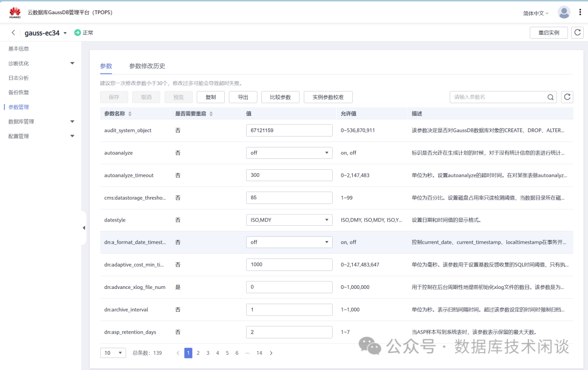Edit dn:archive_interval value field

(289, 309)
